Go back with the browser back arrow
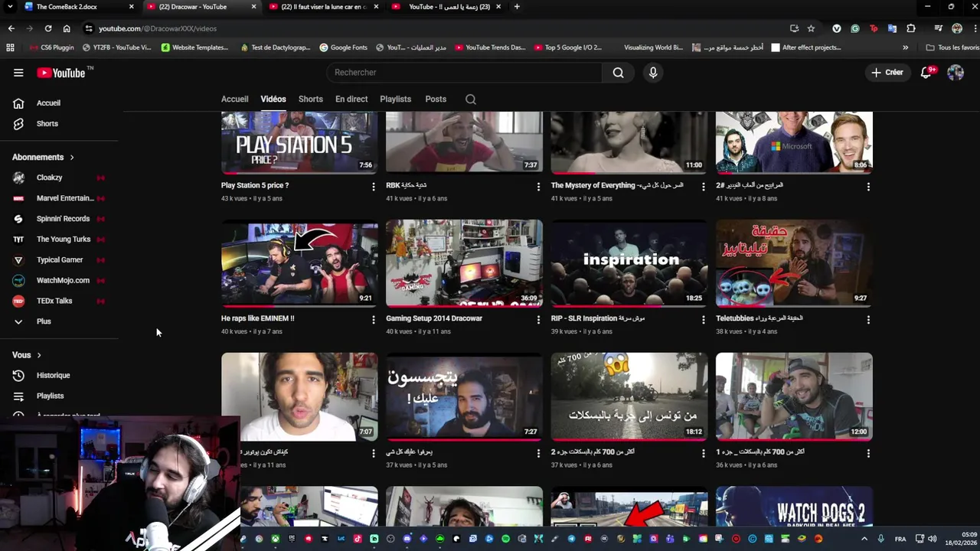Viewport: 980px width, 551px height. tap(11, 28)
